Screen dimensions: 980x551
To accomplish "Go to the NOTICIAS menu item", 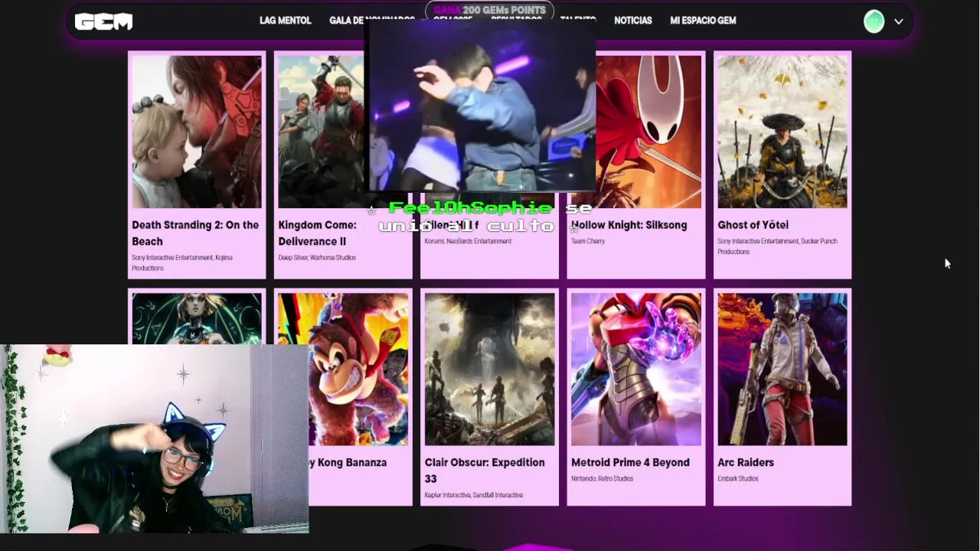I will click(632, 21).
